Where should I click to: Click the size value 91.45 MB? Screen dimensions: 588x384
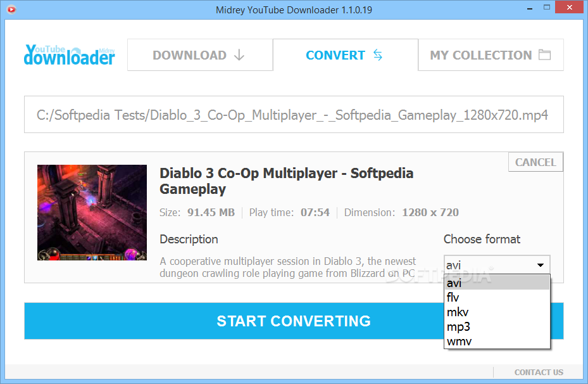(211, 212)
